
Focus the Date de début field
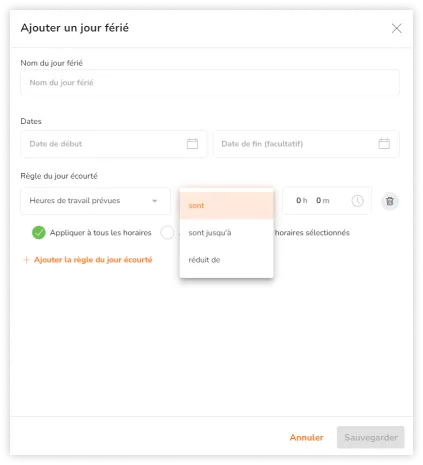[x=114, y=144]
